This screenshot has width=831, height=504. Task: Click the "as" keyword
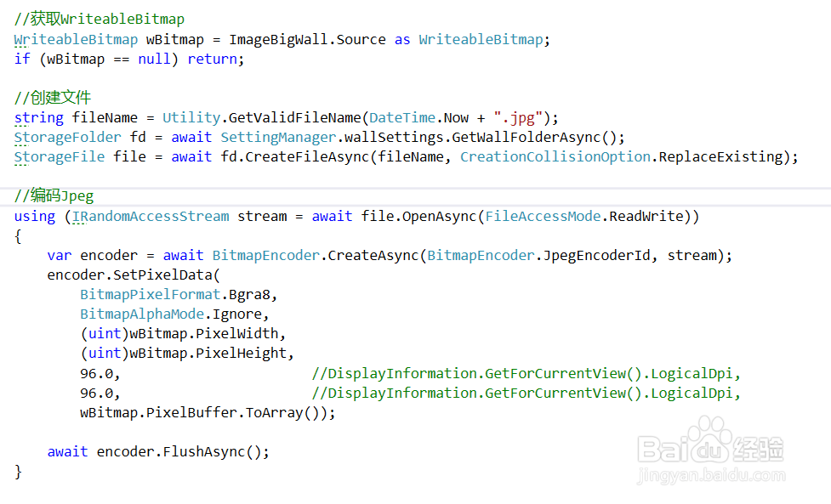click(402, 40)
